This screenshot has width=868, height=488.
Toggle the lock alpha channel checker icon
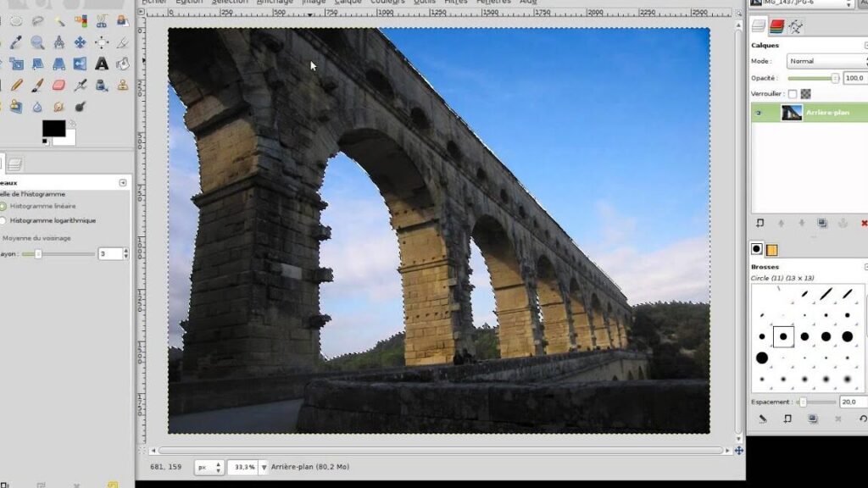pos(805,94)
